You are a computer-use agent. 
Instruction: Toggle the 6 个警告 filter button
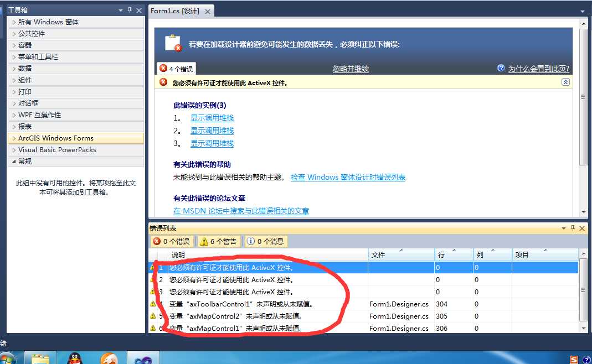point(218,241)
